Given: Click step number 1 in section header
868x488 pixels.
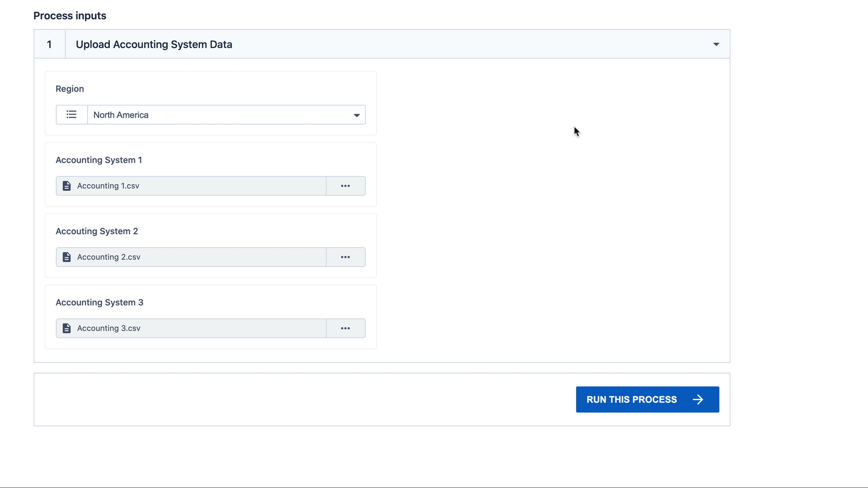Looking at the screenshot, I should (x=49, y=44).
